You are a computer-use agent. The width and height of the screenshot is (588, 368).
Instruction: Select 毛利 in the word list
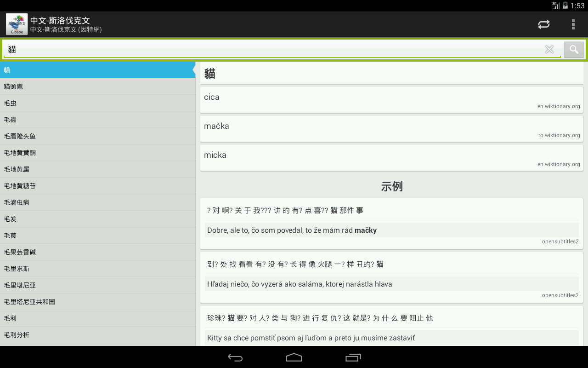pyautogui.click(x=97, y=318)
